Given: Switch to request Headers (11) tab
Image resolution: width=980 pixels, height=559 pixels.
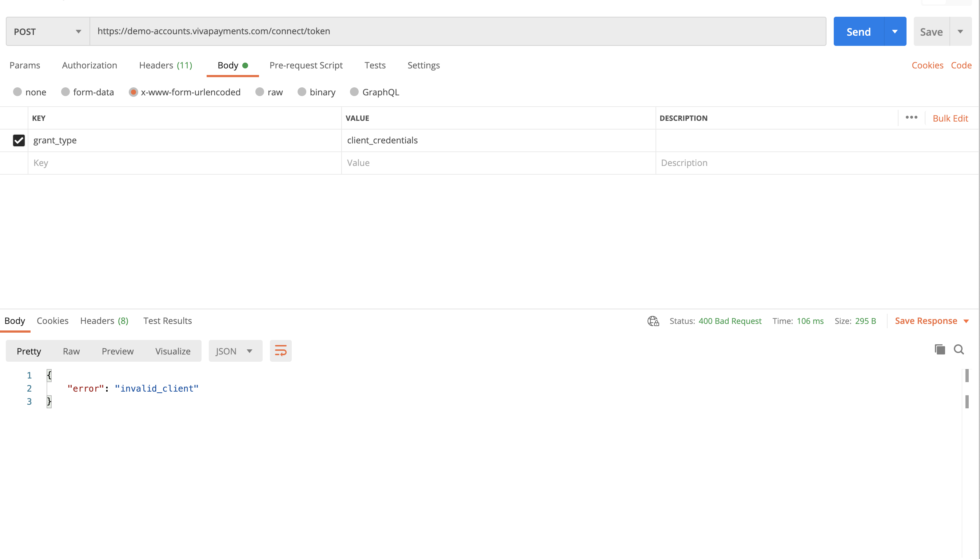Looking at the screenshot, I should [x=166, y=65].
